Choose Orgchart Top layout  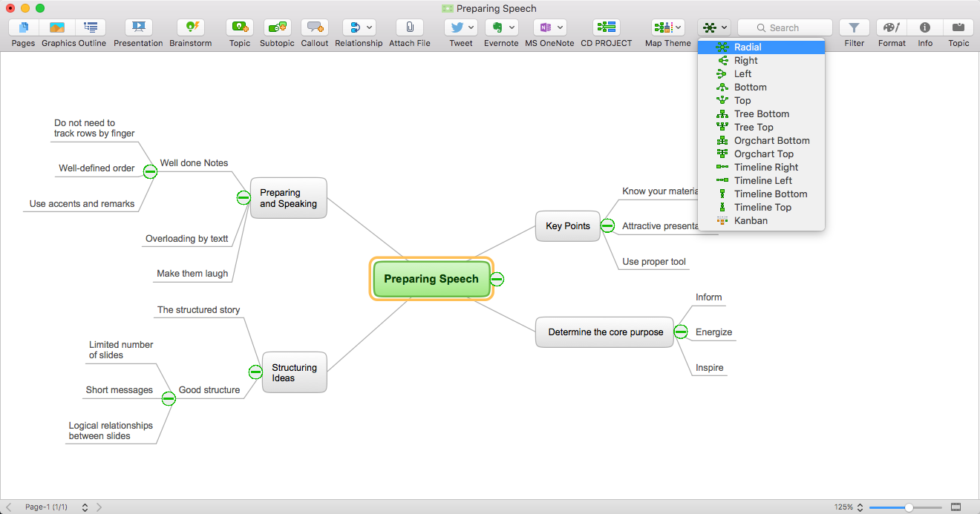(x=761, y=154)
